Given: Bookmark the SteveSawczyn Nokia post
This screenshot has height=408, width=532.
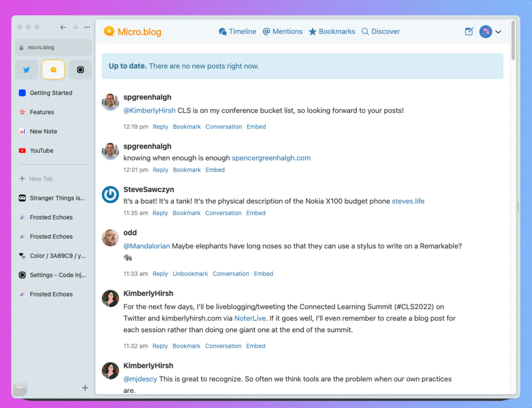Looking at the screenshot, I should [x=186, y=213].
